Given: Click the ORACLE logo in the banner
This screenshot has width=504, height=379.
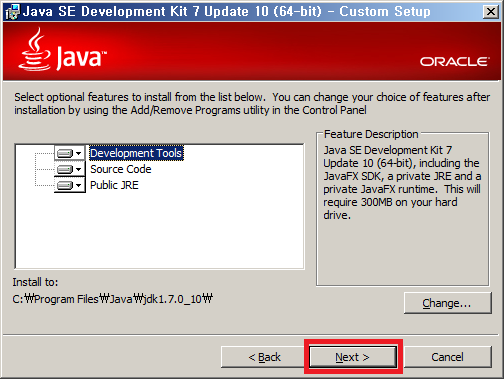Looking at the screenshot, I should click(x=455, y=62).
